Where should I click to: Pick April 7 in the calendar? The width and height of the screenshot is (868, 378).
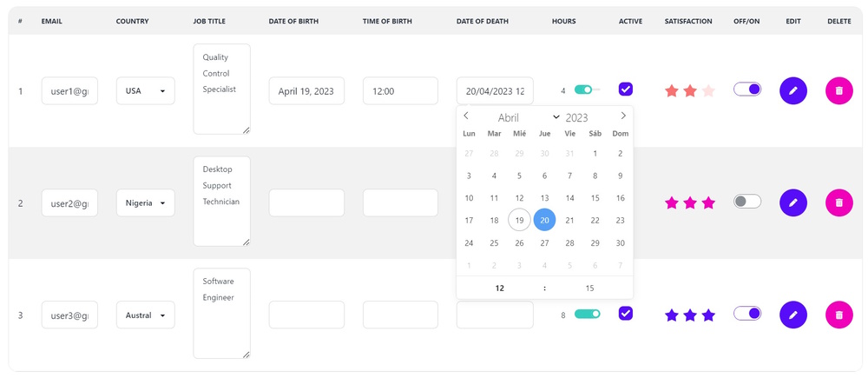[x=569, y=176]
